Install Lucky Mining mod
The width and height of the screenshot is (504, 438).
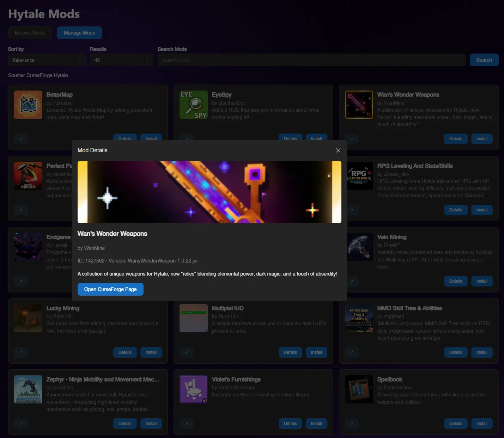click(151, 352)
